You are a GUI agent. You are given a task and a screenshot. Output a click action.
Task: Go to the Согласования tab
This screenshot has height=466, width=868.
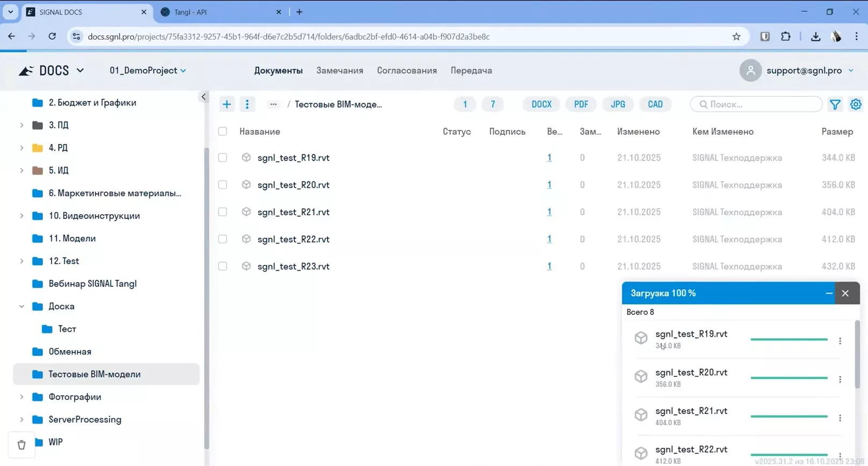(x=407, y=70)
